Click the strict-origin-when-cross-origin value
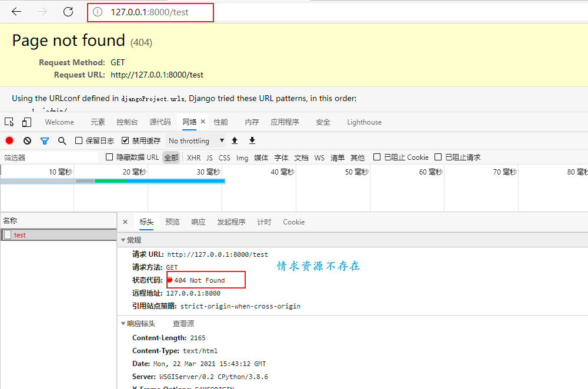The height and width of the screenshot is (389, 588). pyautogui.click(x=240, y=306)
